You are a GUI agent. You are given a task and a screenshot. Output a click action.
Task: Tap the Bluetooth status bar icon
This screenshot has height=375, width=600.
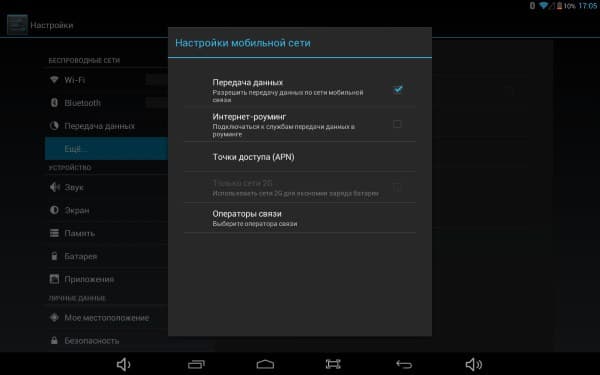click(x=532, y=5)
